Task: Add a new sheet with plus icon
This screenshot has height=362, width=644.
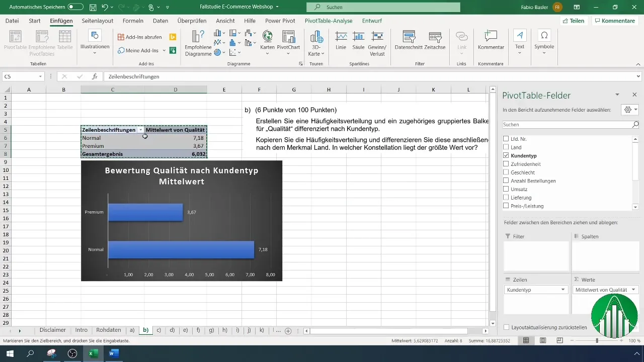Action: (288, 331)
